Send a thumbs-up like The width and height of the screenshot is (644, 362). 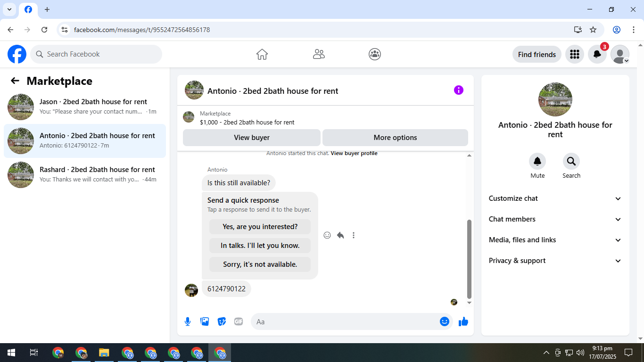(x=463, y=321)
